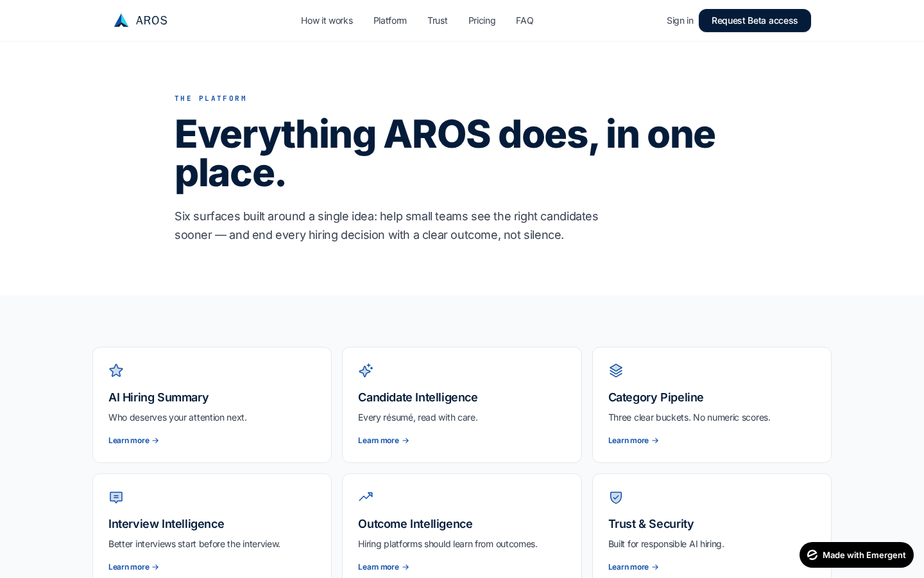Navigate to Pricing in the header
The width and height of the screenshot is (924, 578).
coord(482,21)
